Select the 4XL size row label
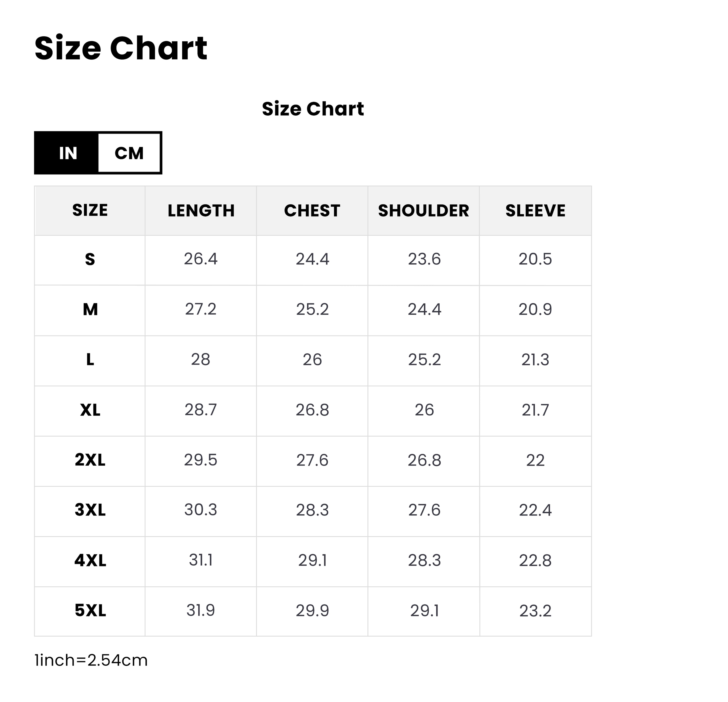The width and height of the screenshot is (728, 702). (90, 560)
